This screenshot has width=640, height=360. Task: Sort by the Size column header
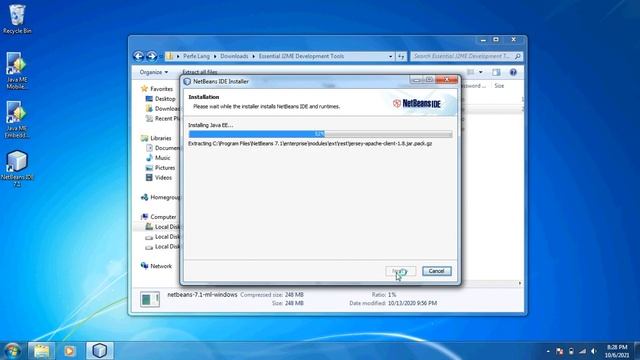[499, 86]
